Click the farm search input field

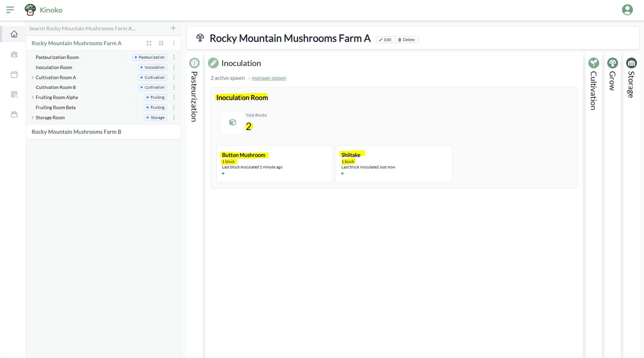coord(98,29)
